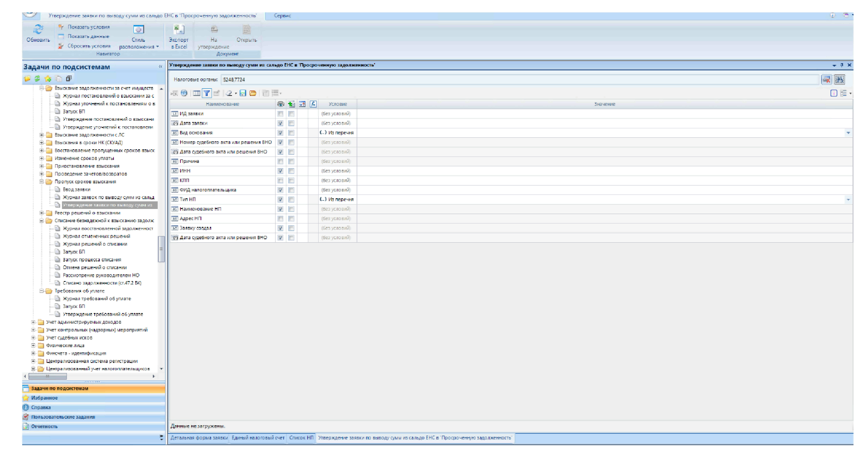This screenshot has width=868, height=464.
Task: Open value dropdown for Тип НП row
Action: pos(848,200)
